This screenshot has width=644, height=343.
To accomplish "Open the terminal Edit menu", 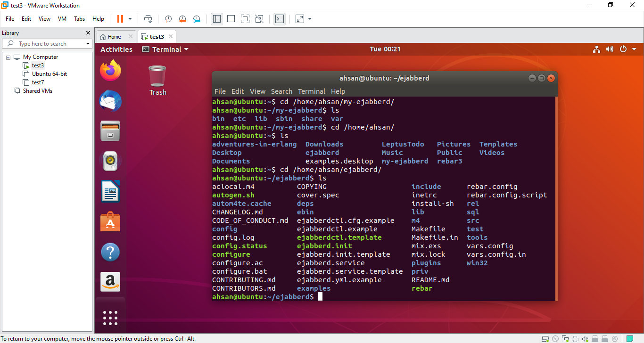I will pos(238,91).
